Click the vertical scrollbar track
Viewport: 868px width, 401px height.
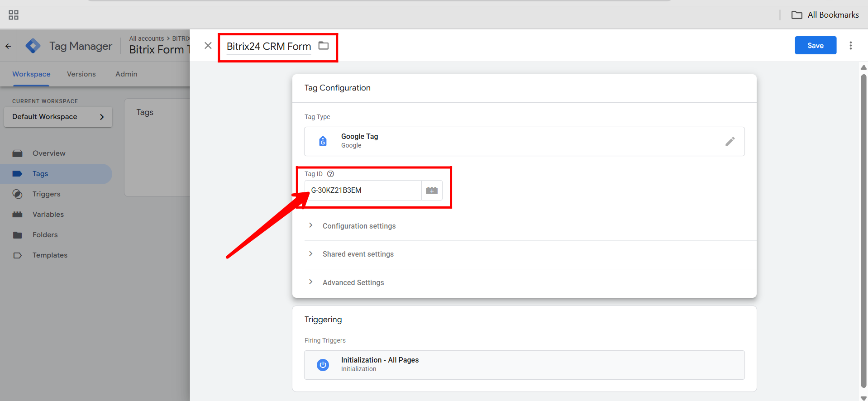tap(863, 231)
